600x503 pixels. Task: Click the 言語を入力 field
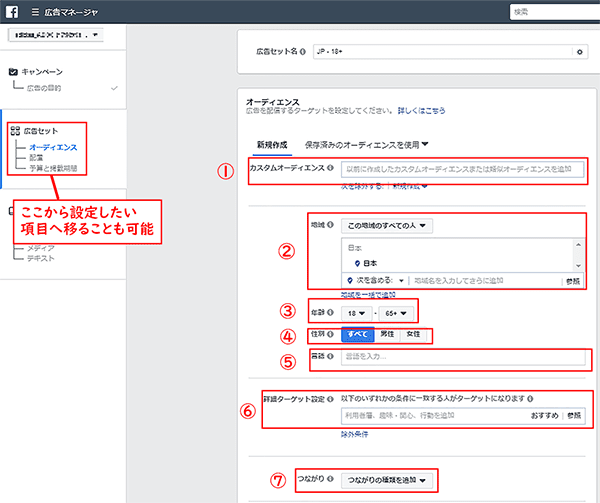[x=463, y=357]
